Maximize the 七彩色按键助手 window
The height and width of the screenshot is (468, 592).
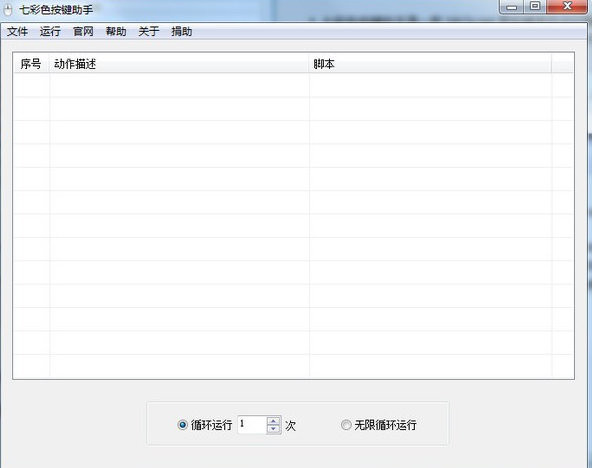pyautogui.click(x=535, y=6)
